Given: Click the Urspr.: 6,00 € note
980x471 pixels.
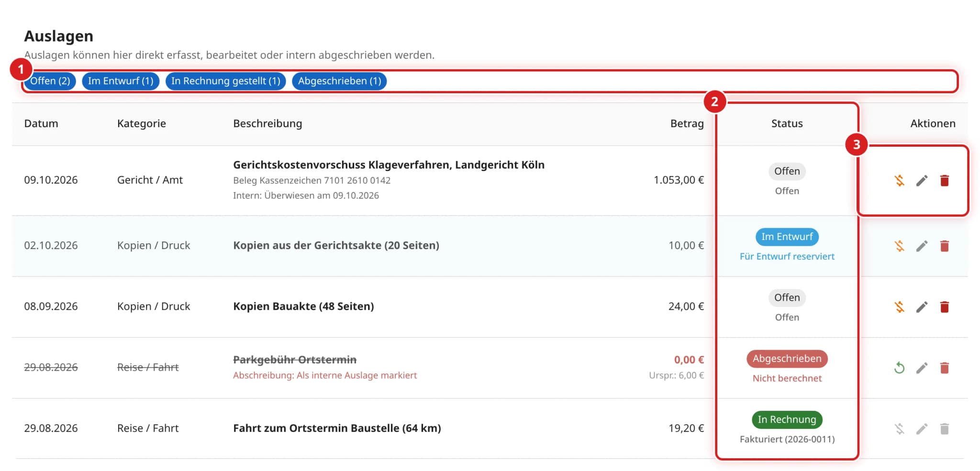Looking at the screenshot, I should (x=676, y=375).
